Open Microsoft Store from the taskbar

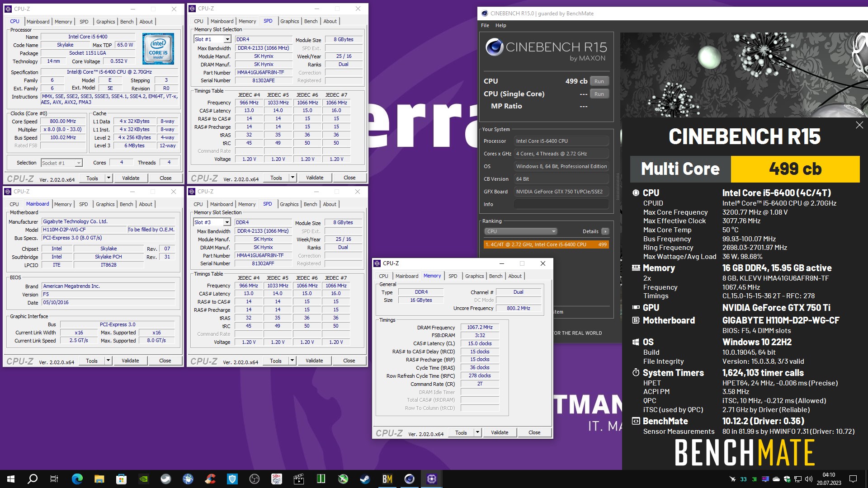121,479
